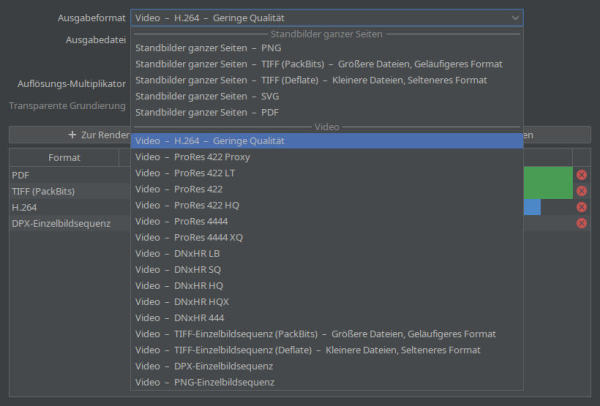Click the Zur Render plus button
Image resolution: width=600 pixels, height=406 pixels.
click(70, 135)
